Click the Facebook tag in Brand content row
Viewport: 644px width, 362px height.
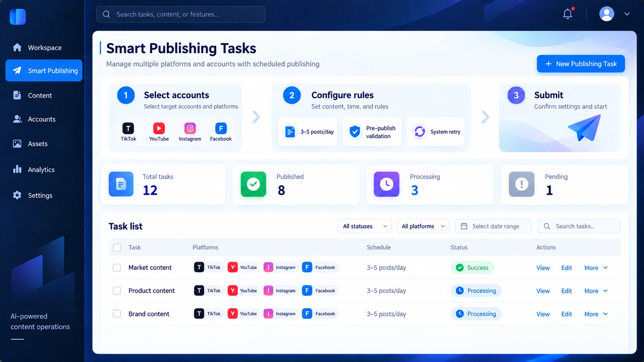pyautogui.click(x=320, y=314)
